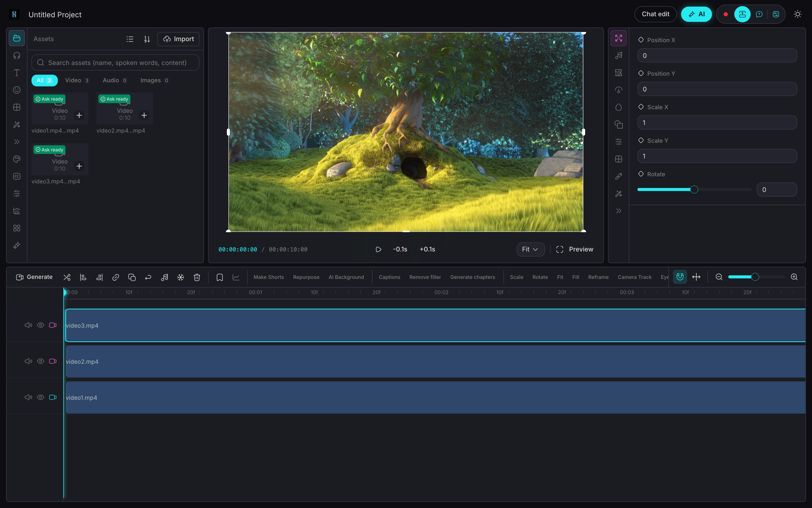This screenshot has height=508, width=812.
Task: Add video2.mp4 asset to timeline with plus
Action: pos(144,115)
